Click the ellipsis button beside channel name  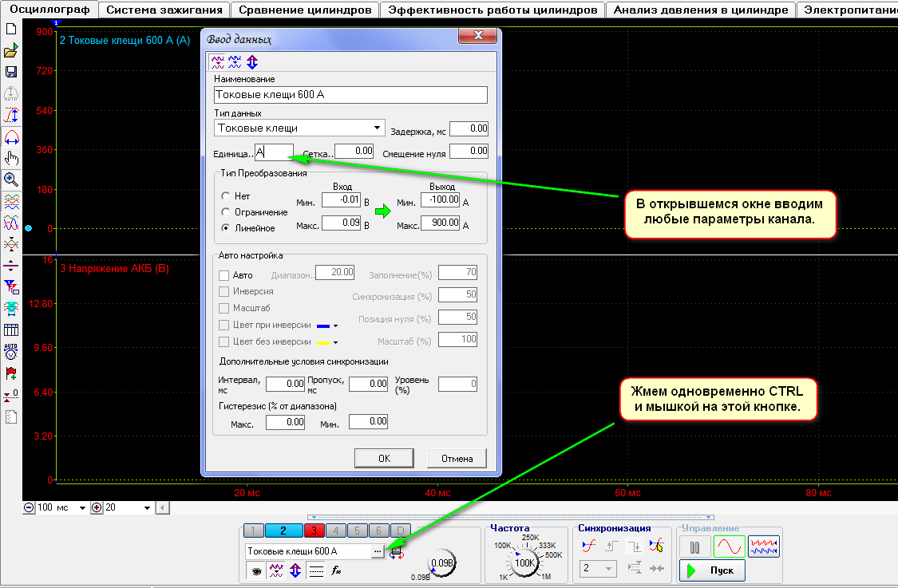pos(378,551)
